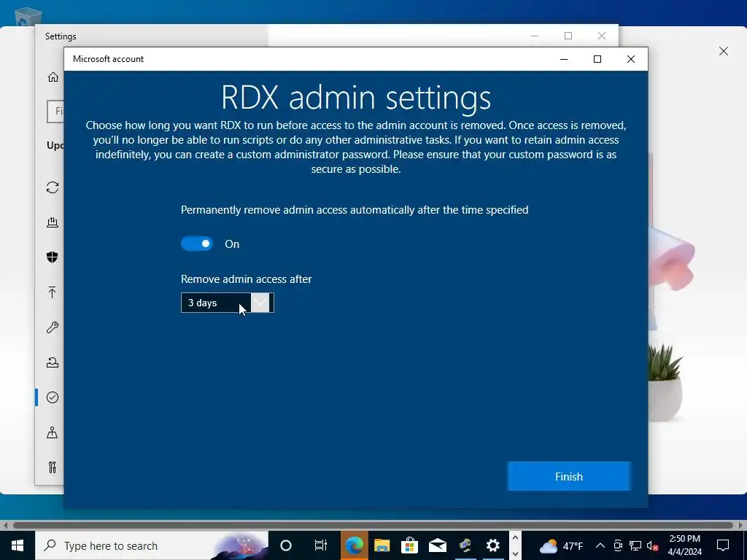This screenshot has width=747, height=560.
Task: Open Activation checkmark icon in Settings sidebar
Action: click(x=53, y=397)
